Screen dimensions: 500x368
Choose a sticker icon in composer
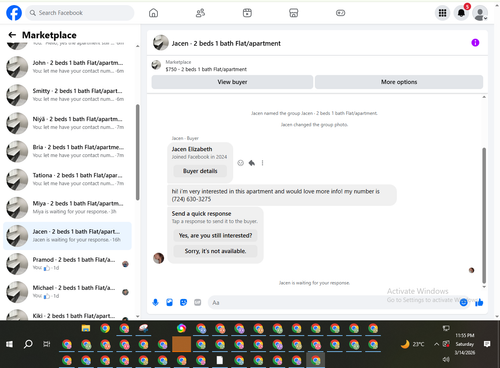tap(183, 302)
